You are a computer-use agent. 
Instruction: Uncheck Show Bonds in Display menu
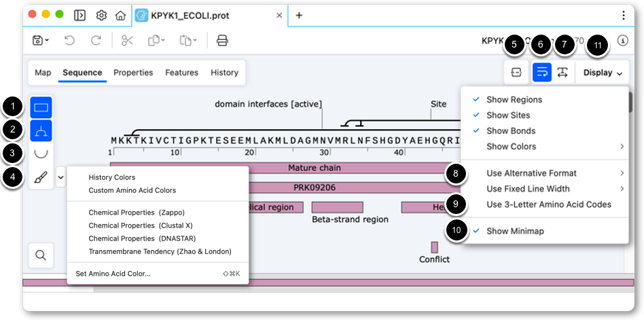coord(545,131)
